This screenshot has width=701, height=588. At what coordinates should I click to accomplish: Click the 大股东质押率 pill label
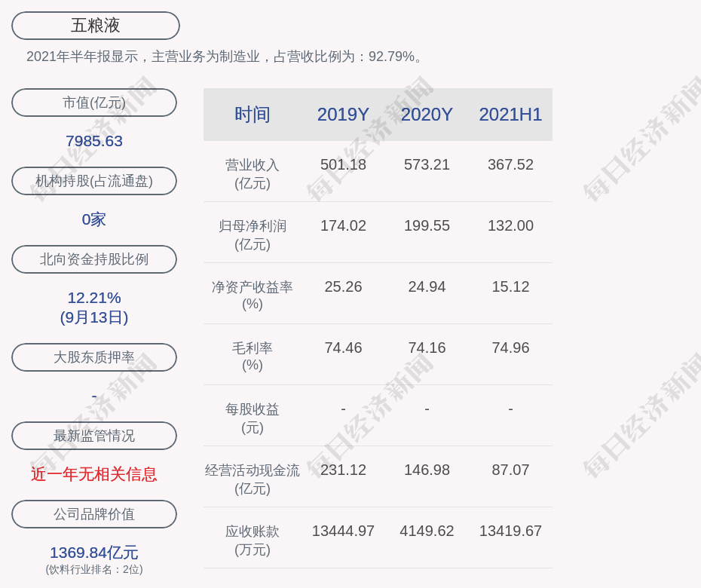coord(93,357)
